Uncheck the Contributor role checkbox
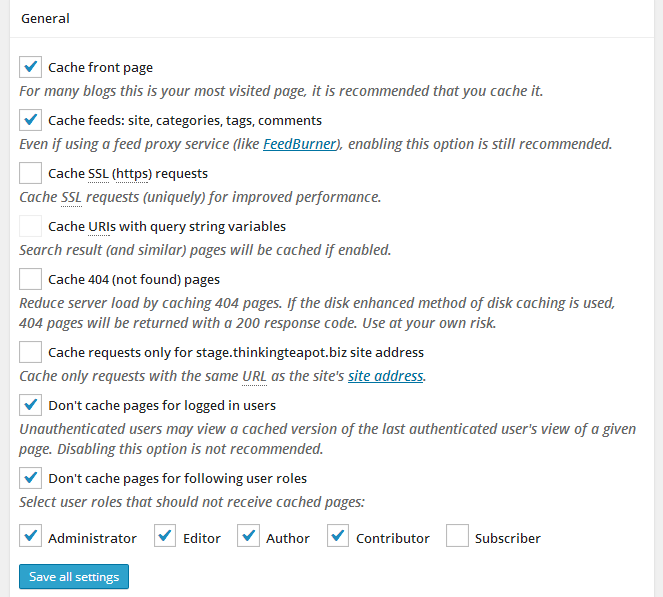The image size is (663, 597). tap(338, 537)
